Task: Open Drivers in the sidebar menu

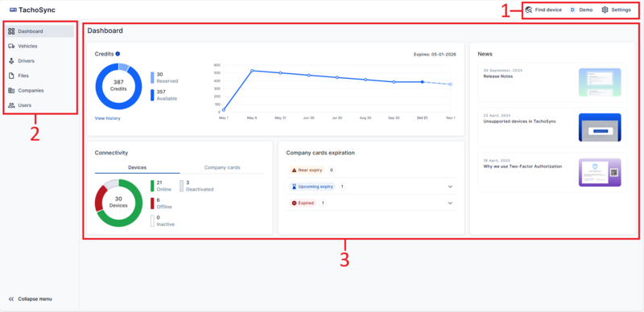Action: click(x=39, y=61)
